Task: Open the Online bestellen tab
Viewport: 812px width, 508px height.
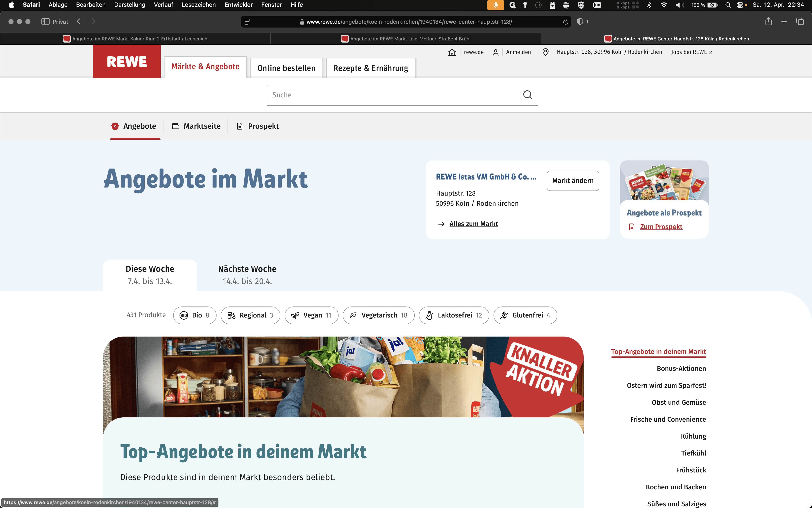Action: point(286,68)
